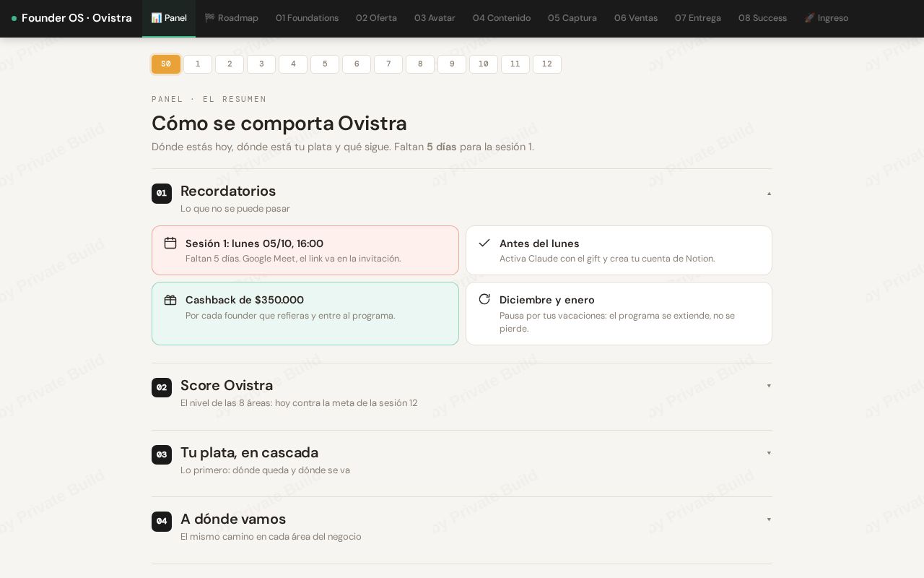Pick session 10 button
Image resolution: width=924 pixels, height=578 pixels.
[x=484, y=64]
